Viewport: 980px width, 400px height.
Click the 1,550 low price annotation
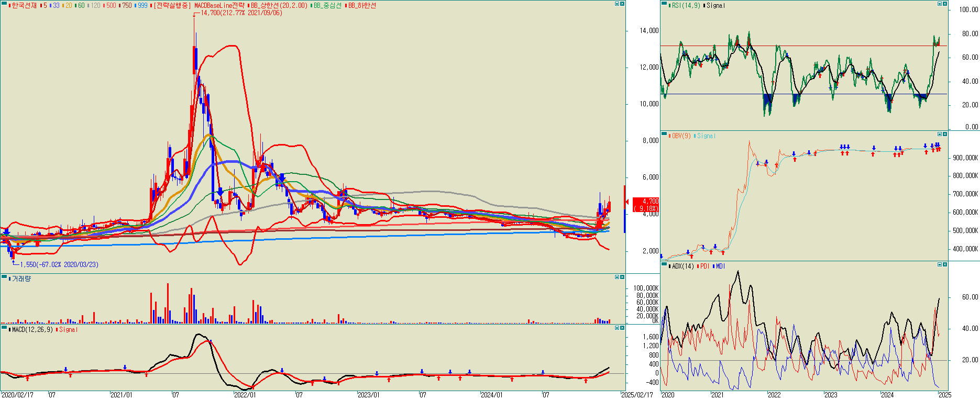59,264
